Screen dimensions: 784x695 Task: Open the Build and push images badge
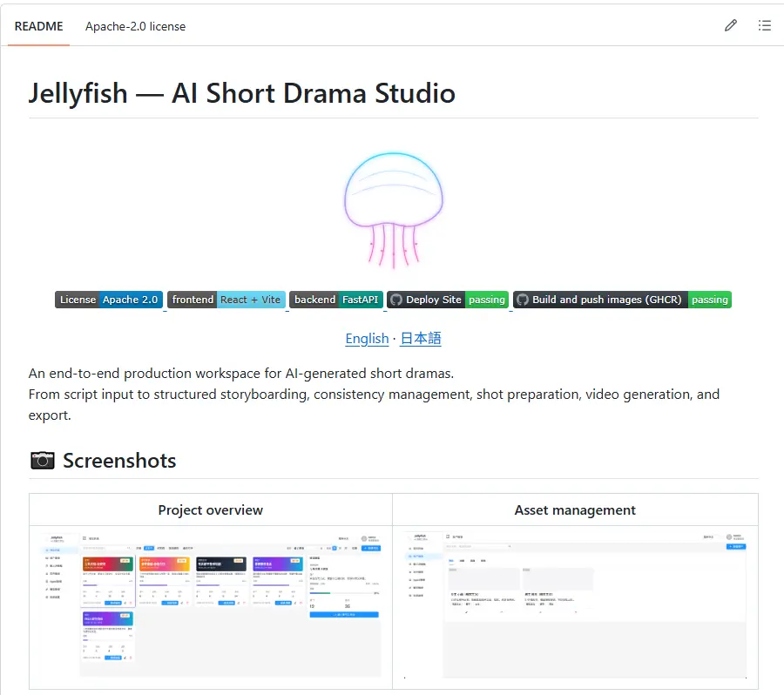[622, 300]
